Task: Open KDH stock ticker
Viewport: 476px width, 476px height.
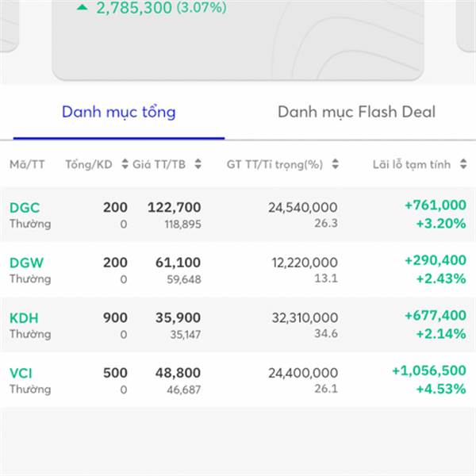Action: pyautogui.click(x=24, y=318)
